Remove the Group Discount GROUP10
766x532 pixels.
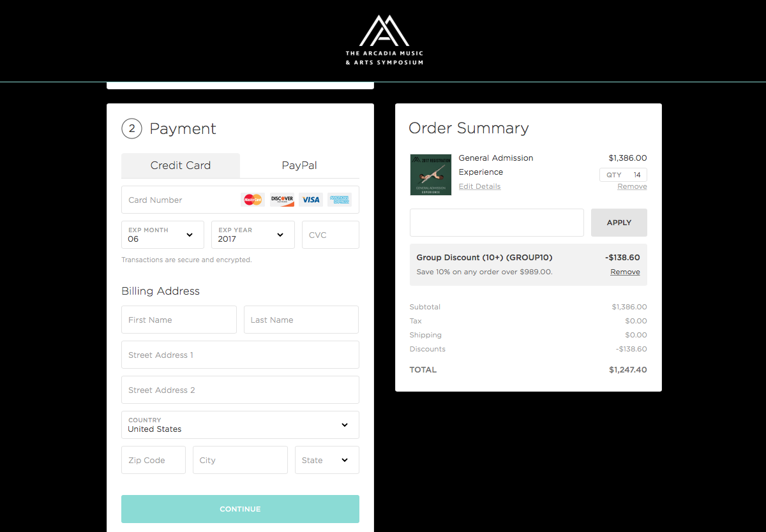pos(625,272)
